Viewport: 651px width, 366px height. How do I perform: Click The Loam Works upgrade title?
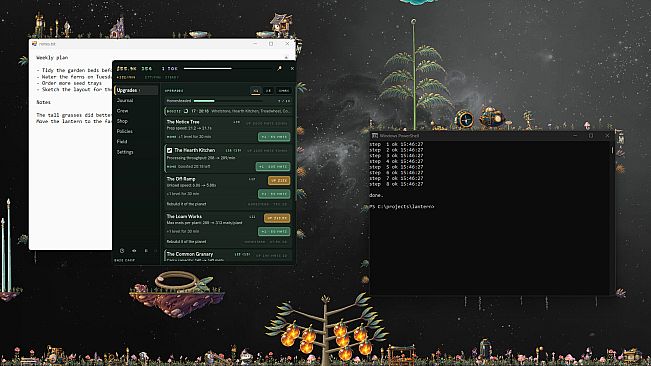[184, 216]
